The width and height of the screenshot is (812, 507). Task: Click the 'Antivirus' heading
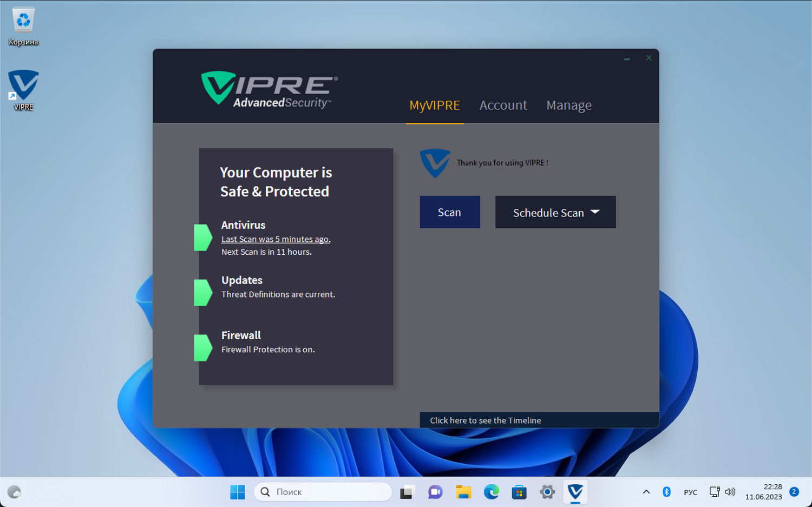pyautogui.click(x=243, y=225)
